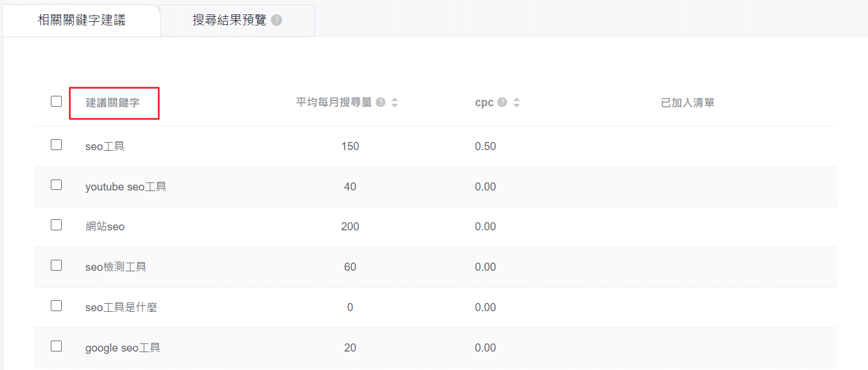The height and width of the screenshot is (370, 868).
Task: Enable checkbox for seo工具是什麼
Action: point(56,306)
